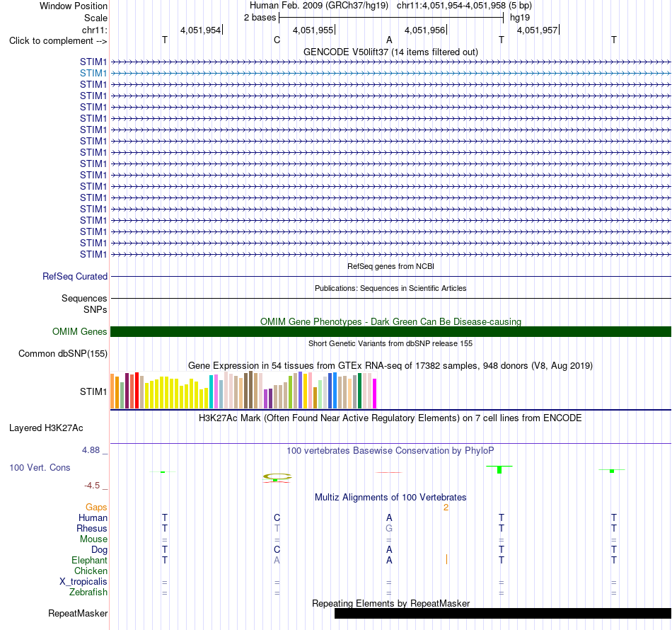This screenshot has height=630, width=672.
Task: Open the RefSeq Curated track label
Action: 74,276
